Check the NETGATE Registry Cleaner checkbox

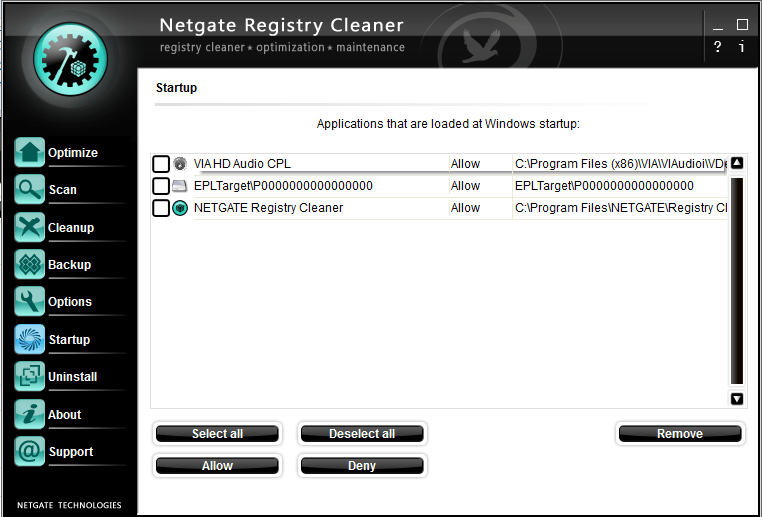click(161, 208)
